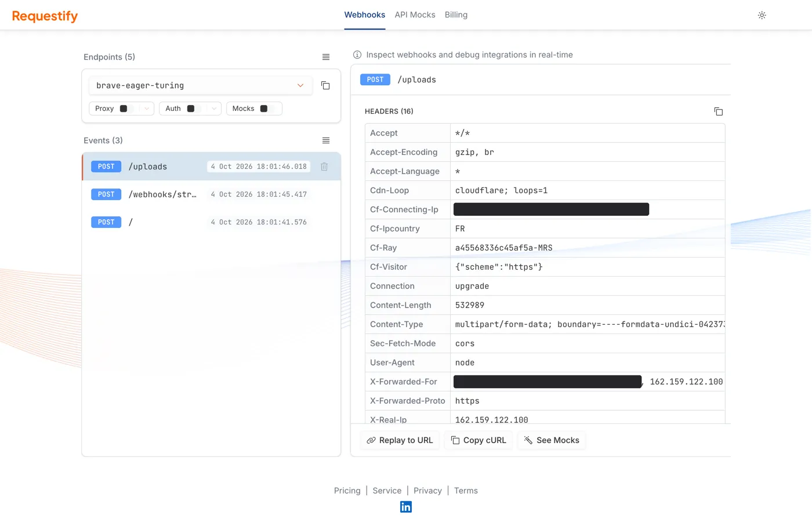Open the Pricing footer link
Image resolution: width=812 pixels, height=522 pixels.
pyautogui.click(x=347, y=491)
